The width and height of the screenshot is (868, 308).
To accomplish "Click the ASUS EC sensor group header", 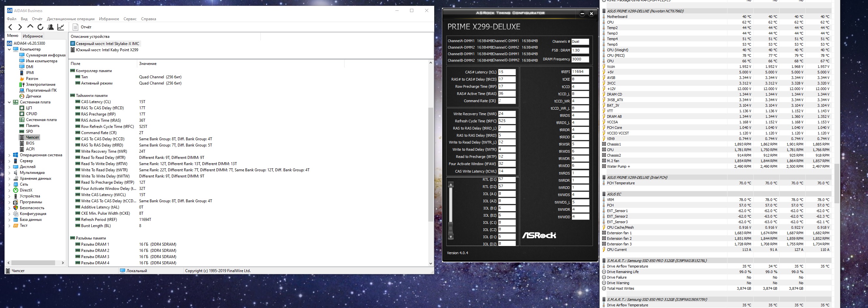I will click(716, 194).
